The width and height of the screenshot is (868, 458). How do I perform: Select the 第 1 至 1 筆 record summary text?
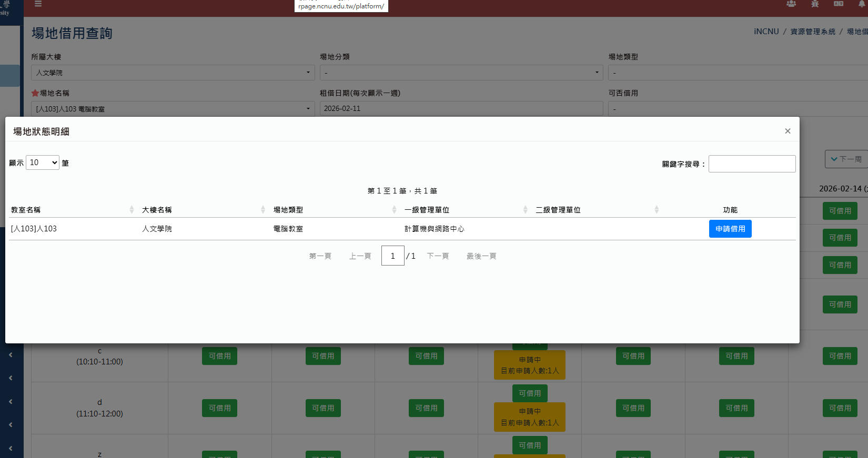coord(402,191)
